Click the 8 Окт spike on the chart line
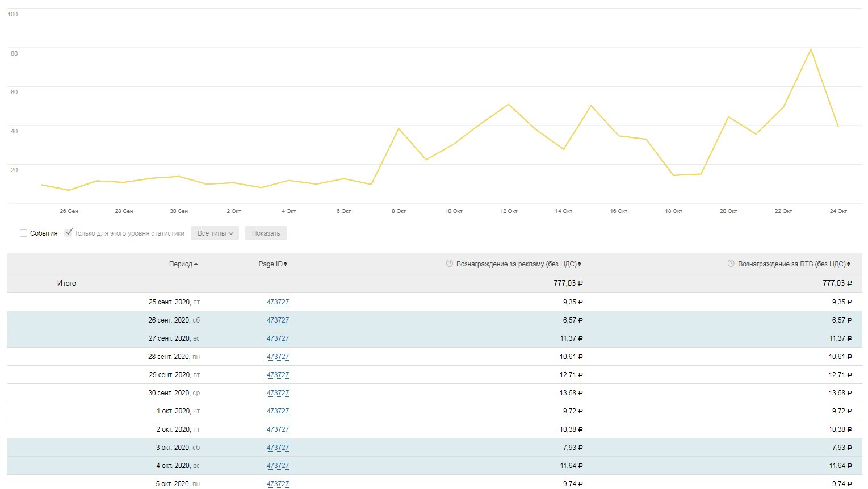 pyautogui.click(x=399, y=129)
